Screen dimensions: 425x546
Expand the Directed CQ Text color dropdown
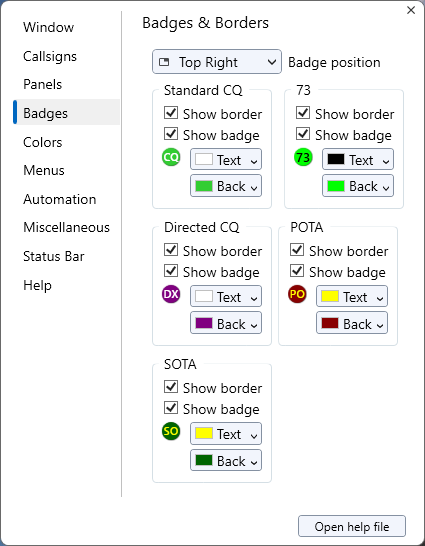pos(226,296)
